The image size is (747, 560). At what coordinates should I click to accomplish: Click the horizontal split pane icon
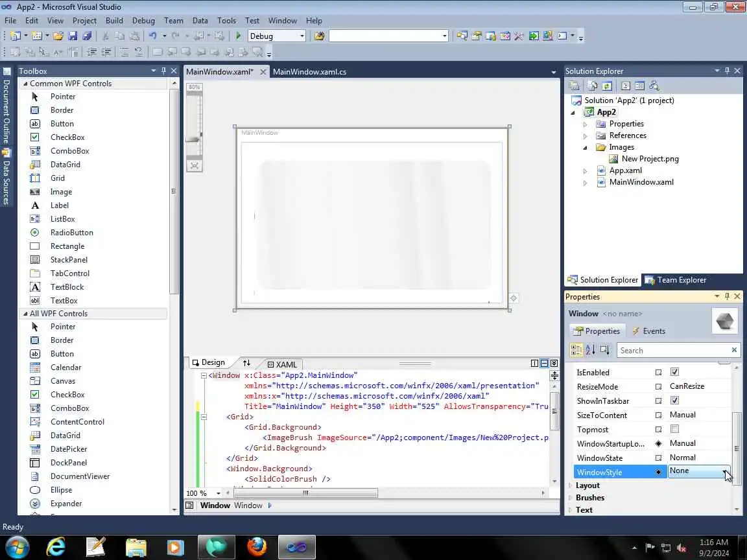click(x=544, y=364)
